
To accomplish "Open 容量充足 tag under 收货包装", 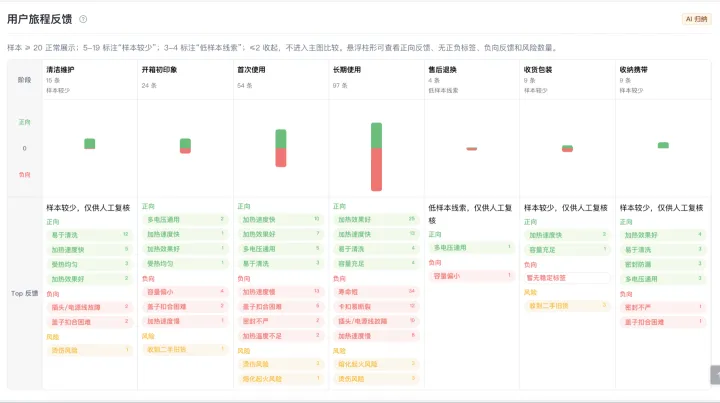I will [567, 250].
